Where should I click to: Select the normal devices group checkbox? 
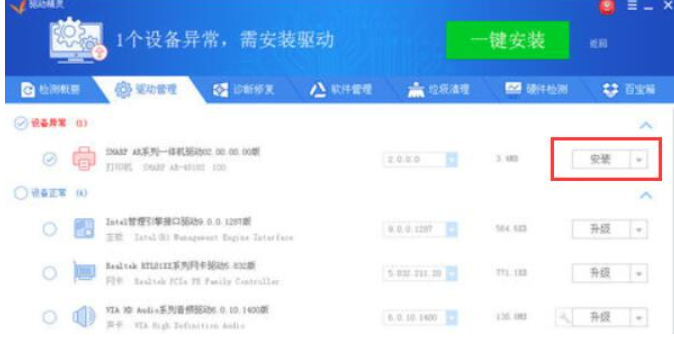tap(21, 193)
